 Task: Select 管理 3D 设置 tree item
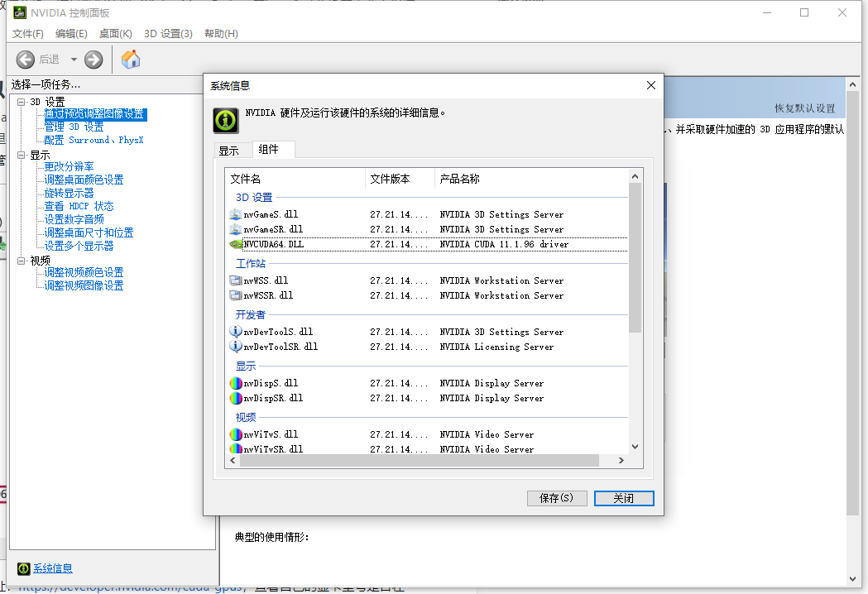pyautogui.click(x=74, y=127)
